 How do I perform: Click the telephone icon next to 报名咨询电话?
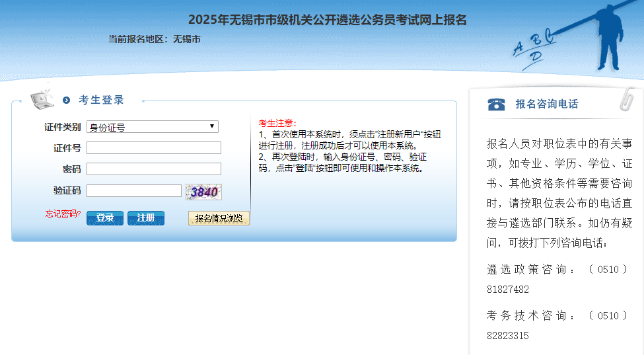click(496, 104)
